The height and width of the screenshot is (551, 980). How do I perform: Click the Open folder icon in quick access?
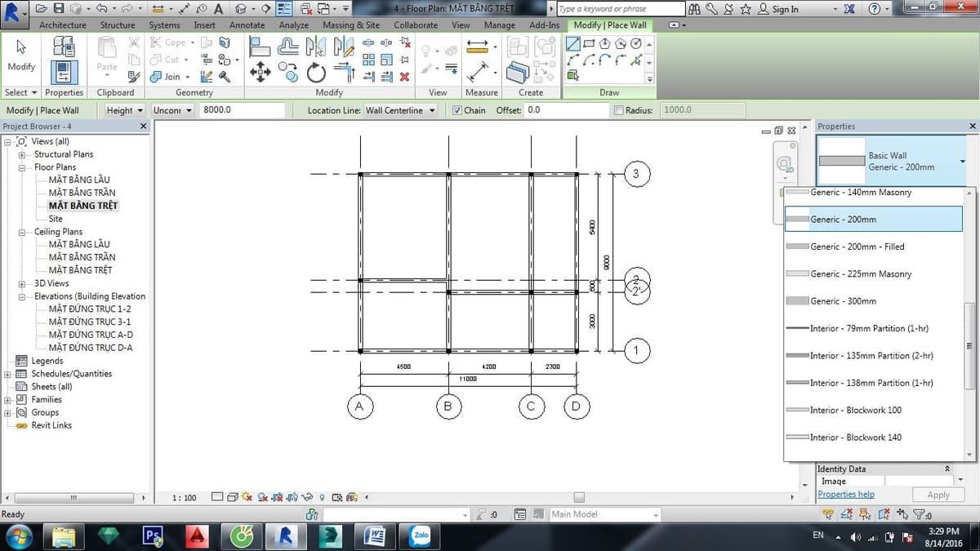pos(40,9)
